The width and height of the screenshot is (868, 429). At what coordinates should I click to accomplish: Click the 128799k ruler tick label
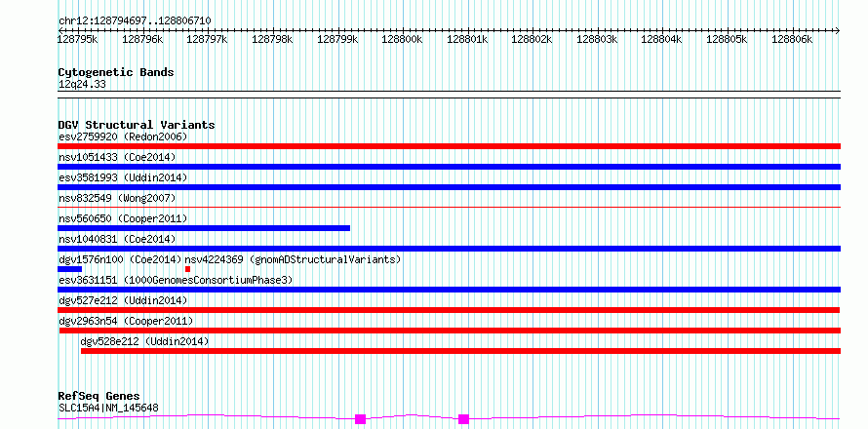(337, 39)
